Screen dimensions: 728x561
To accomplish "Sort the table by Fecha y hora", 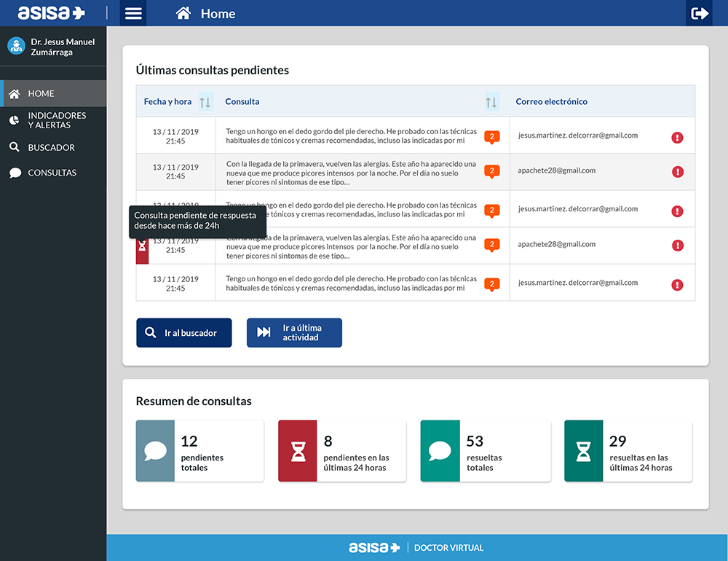I will (x=205, y=102).
